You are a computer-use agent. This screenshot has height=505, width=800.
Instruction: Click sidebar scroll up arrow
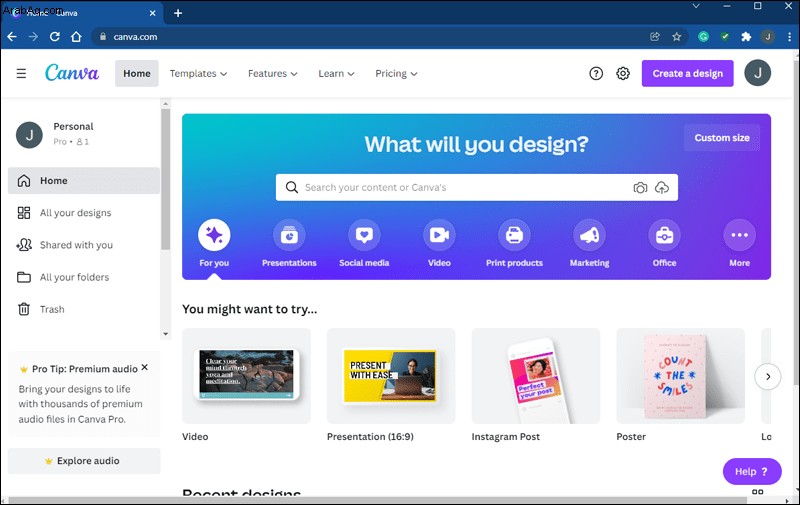pyautogui.click(x=165, y=104)
